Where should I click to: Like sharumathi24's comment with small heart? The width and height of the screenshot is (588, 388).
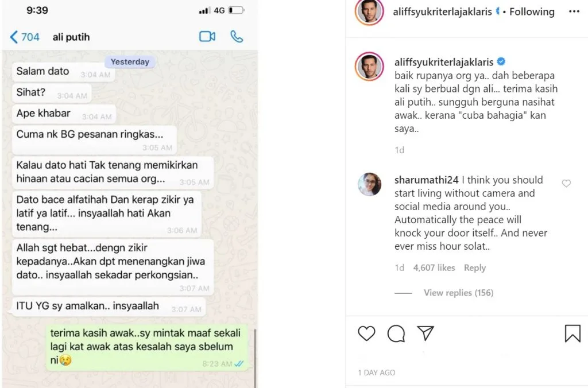tap(566, 183)
